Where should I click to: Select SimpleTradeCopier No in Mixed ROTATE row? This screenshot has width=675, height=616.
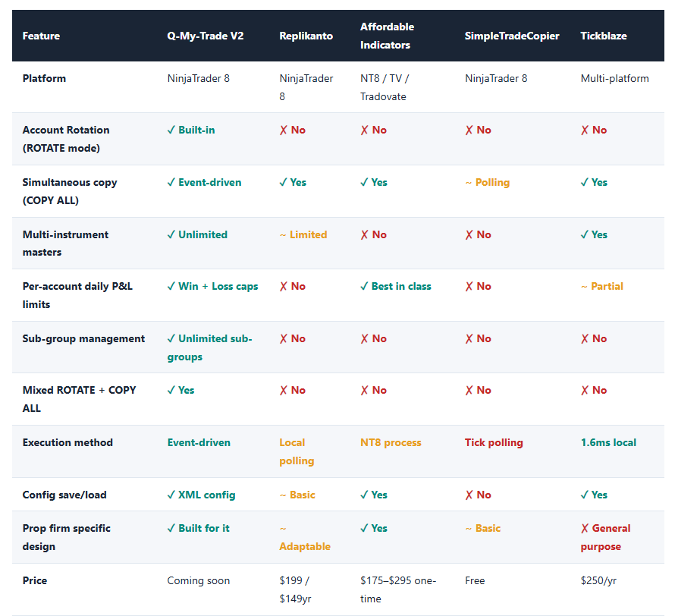coord(479,391)
